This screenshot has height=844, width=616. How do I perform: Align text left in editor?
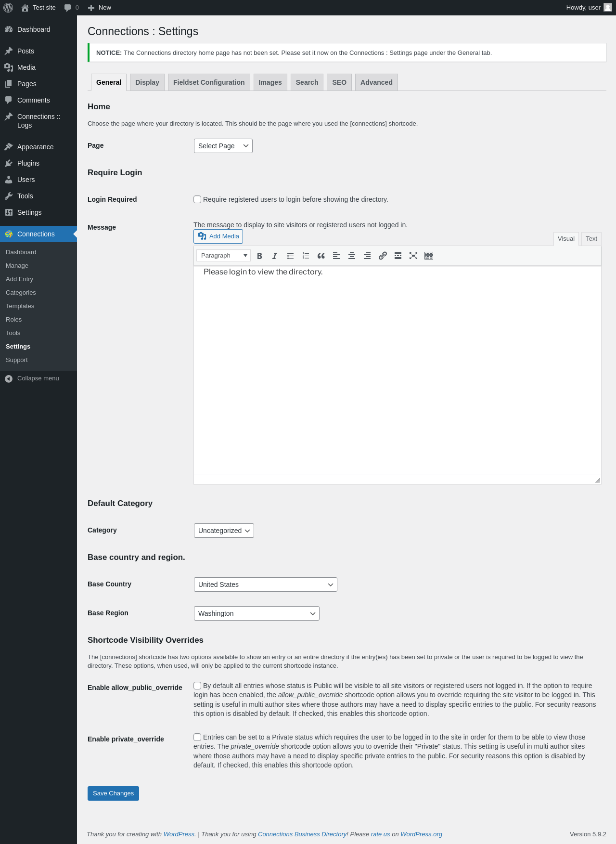pyautogui.click(x=336, y=256)
